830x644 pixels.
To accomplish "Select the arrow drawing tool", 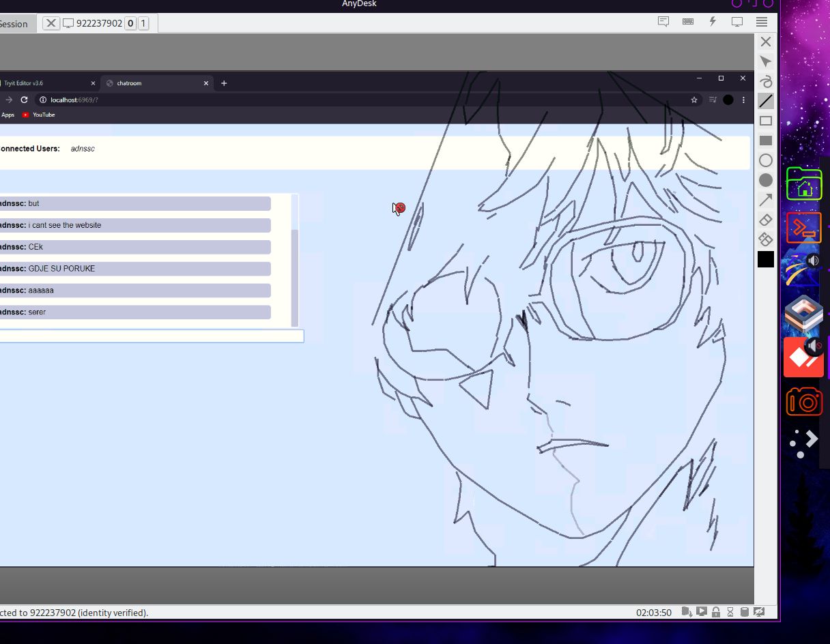I will (x=766, y=199).
